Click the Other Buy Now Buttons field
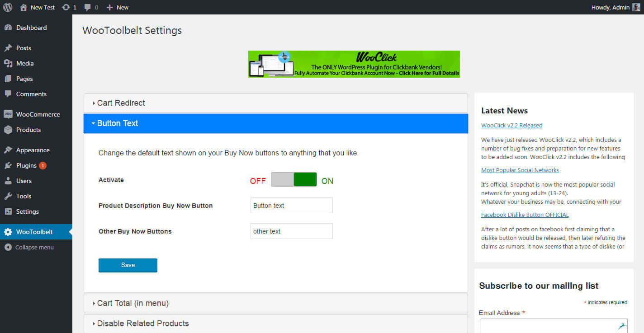The height and width of the screenshot is (333, 644). 292,231
